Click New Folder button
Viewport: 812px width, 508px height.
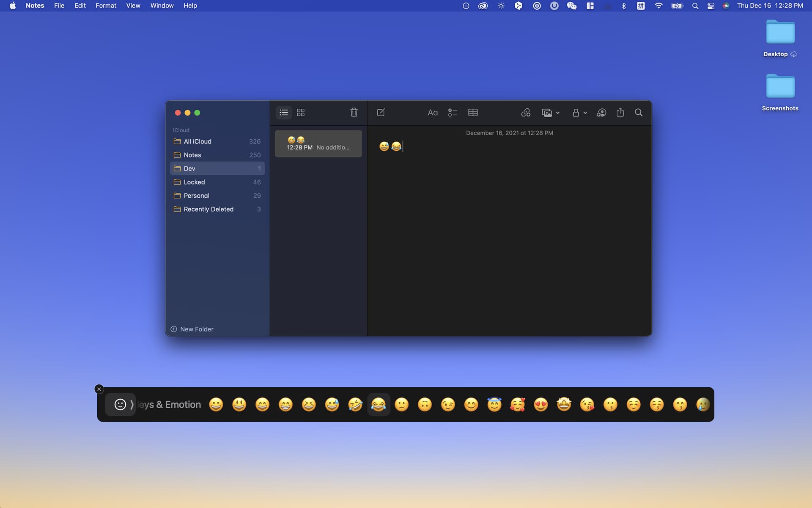tap(192, 329)
